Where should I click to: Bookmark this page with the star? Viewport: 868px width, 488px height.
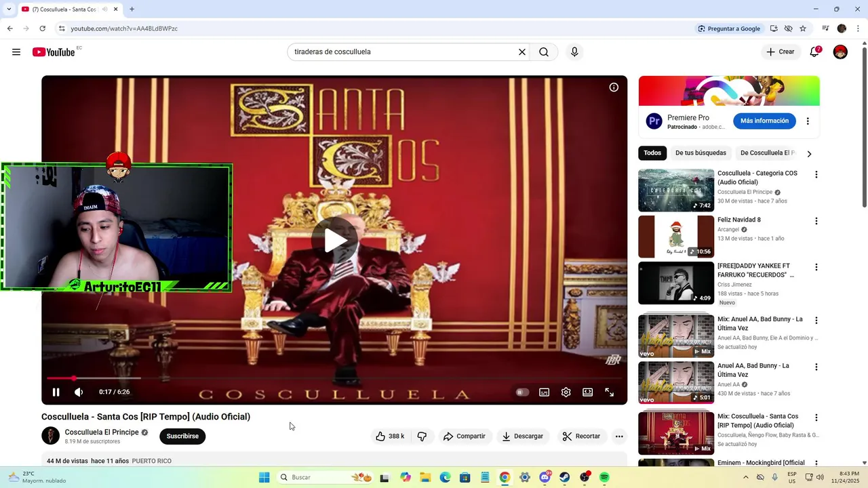tap(803, 28)
